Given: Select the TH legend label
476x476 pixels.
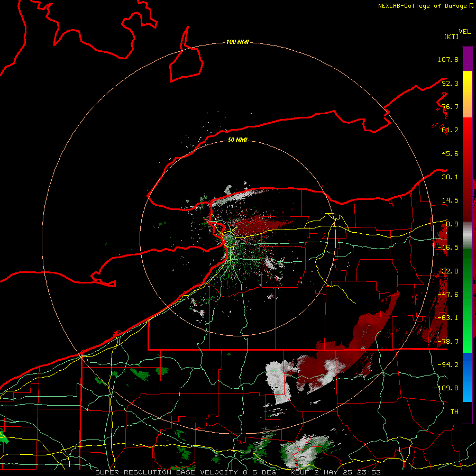Looking at the screenshot, I should 454,412.
